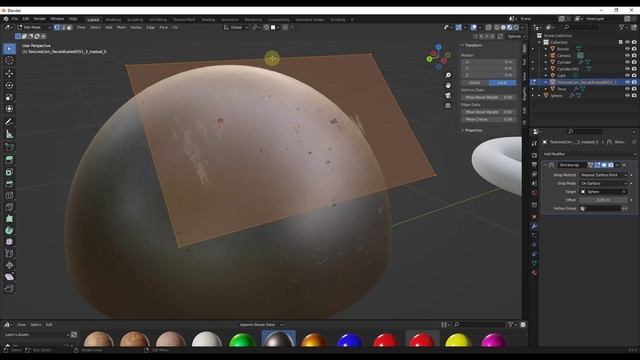Click the Global orientation button in sidebar

[475, 83]
